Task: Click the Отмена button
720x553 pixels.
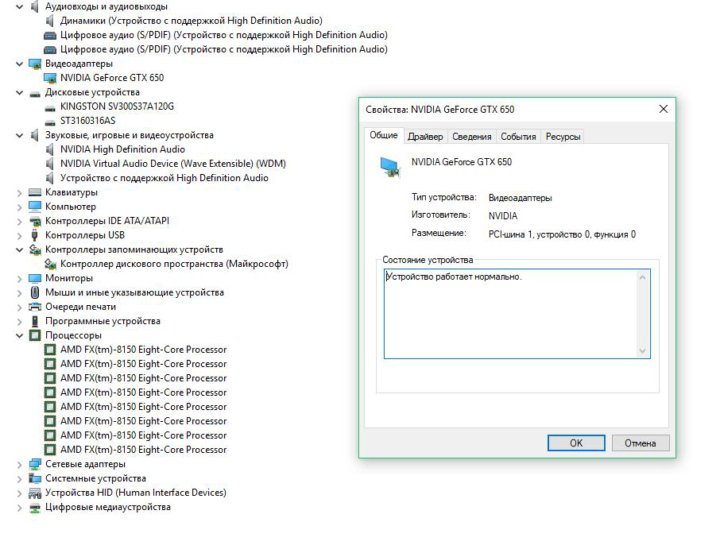Action: pos(640,443)
